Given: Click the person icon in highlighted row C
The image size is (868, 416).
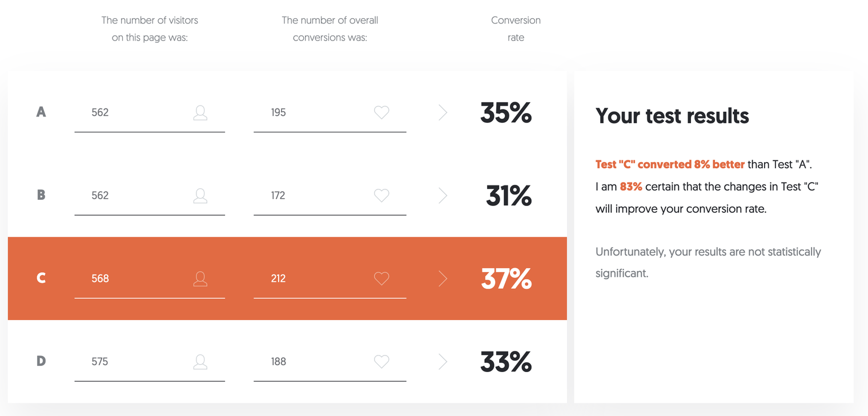Looking at the screenshot, I should click(x=200, y=278).
